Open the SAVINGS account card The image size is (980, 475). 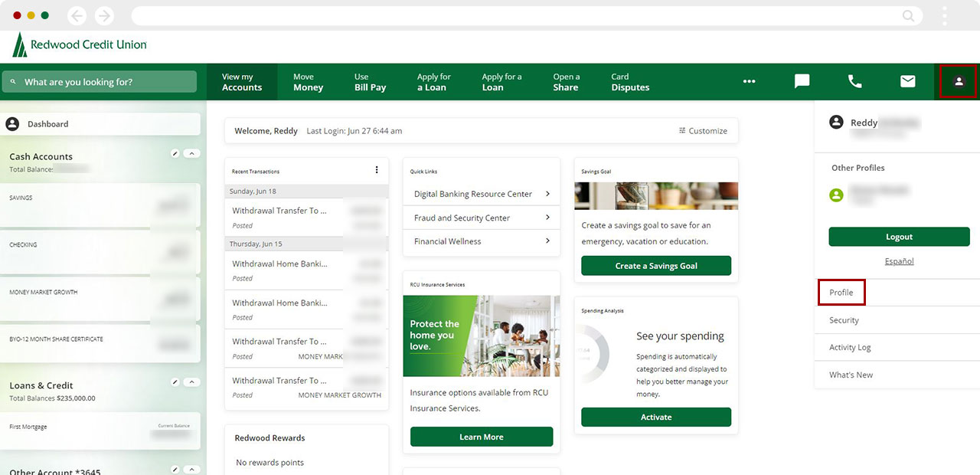(x=100, y=205)
